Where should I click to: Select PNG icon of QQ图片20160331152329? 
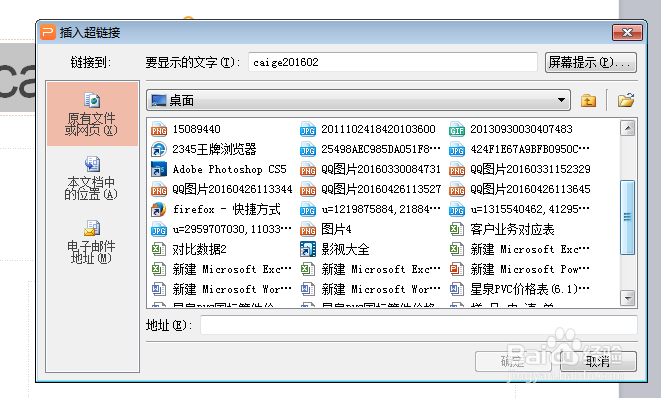(457, 169)
